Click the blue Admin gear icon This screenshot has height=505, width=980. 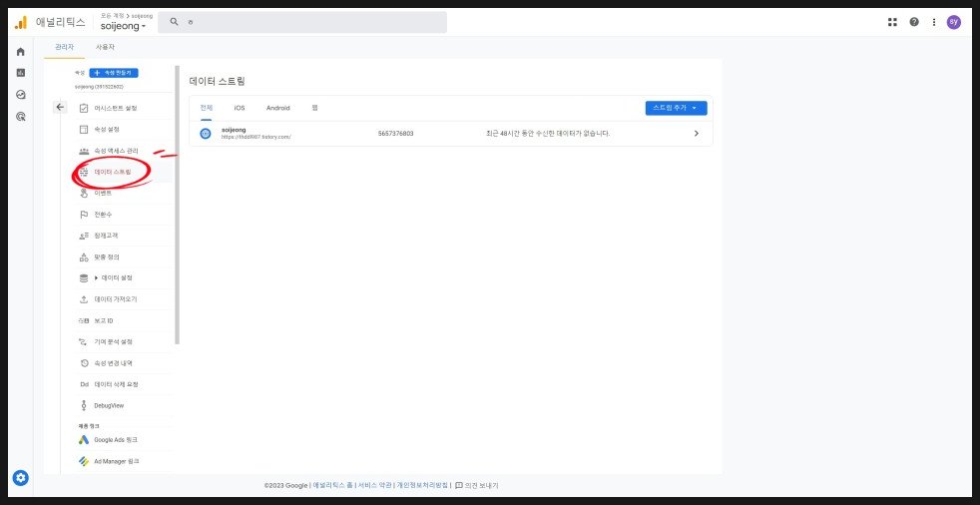click(21, 478)
